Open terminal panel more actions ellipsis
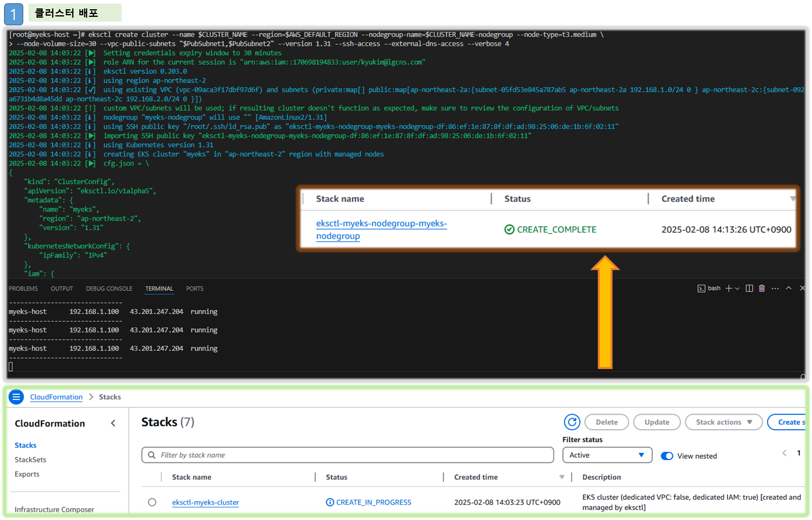 [775, 288]
